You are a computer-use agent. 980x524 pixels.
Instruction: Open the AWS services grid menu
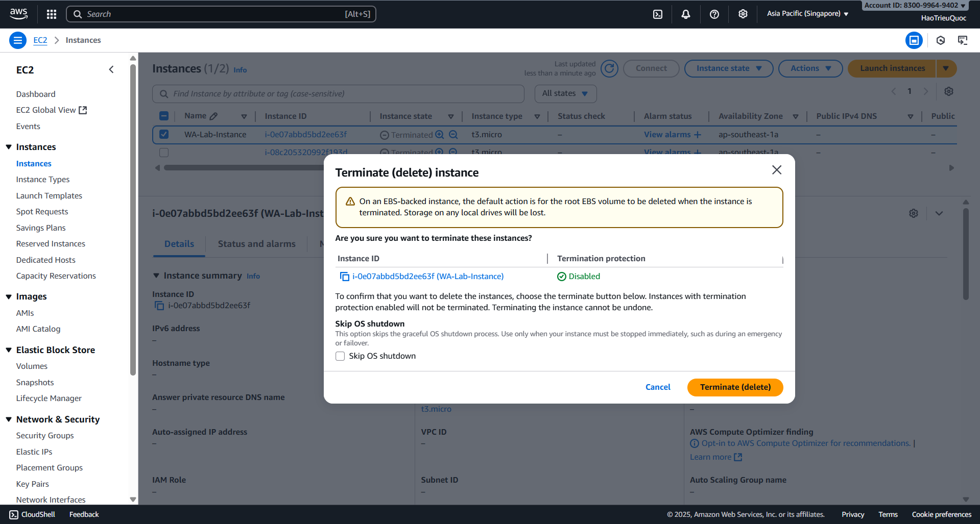pos(51,14)
